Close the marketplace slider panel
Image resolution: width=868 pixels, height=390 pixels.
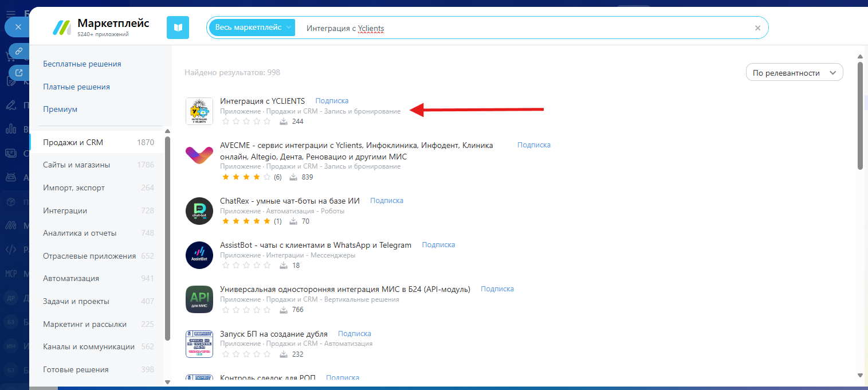[x=18, y=27]
